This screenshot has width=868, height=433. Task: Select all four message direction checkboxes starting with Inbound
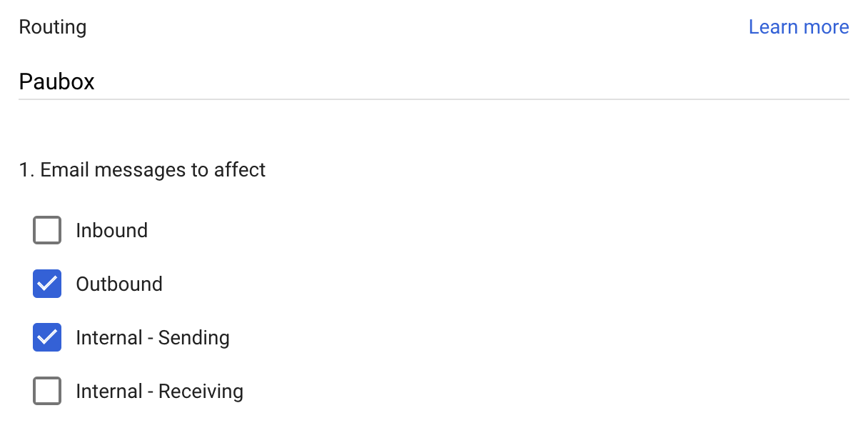[46, 230]
